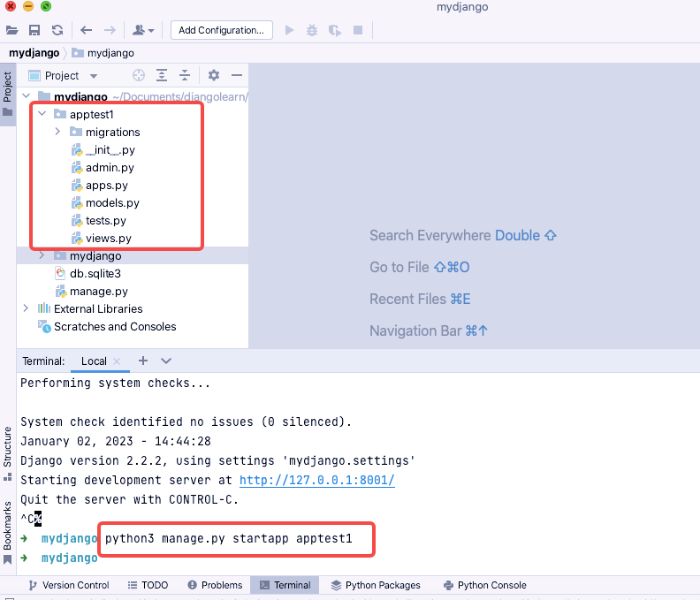Open the Python Console tool window
The image size is (700, 600).
point(485,585)
